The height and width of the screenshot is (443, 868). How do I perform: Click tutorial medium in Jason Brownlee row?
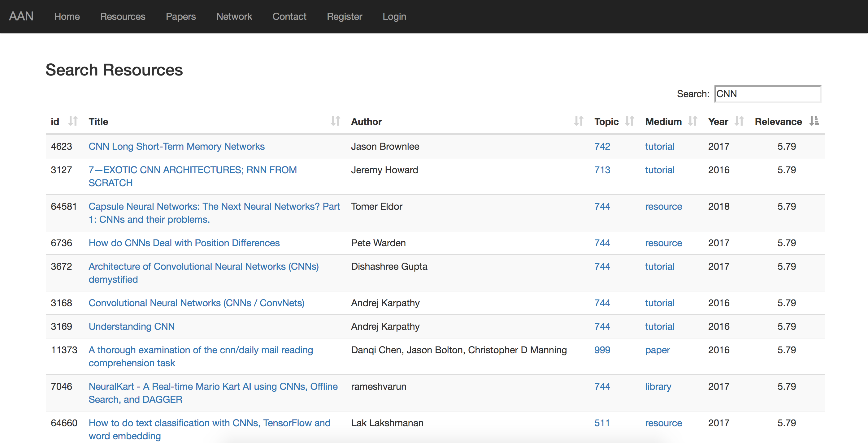click(x=660, y=146)
